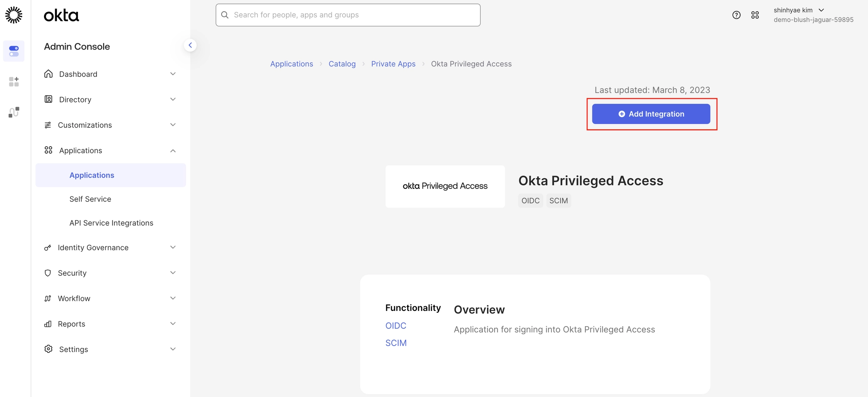Viewport: 868px width, 397px height.
Task: Click the Add Integration button
Action: pyautogui.click(x=651, y=114)
